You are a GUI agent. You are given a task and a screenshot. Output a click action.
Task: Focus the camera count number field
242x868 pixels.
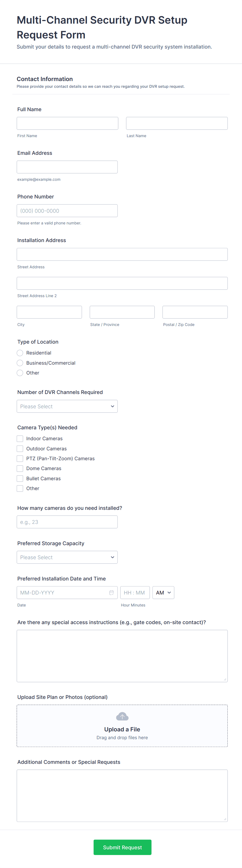click(67, 522)
